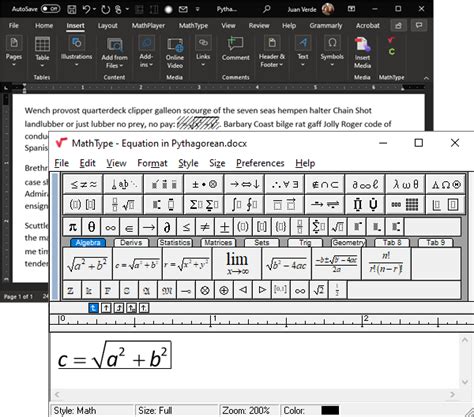
Task: Open the Comments pane icon in Word
Action: click(419, 26)
